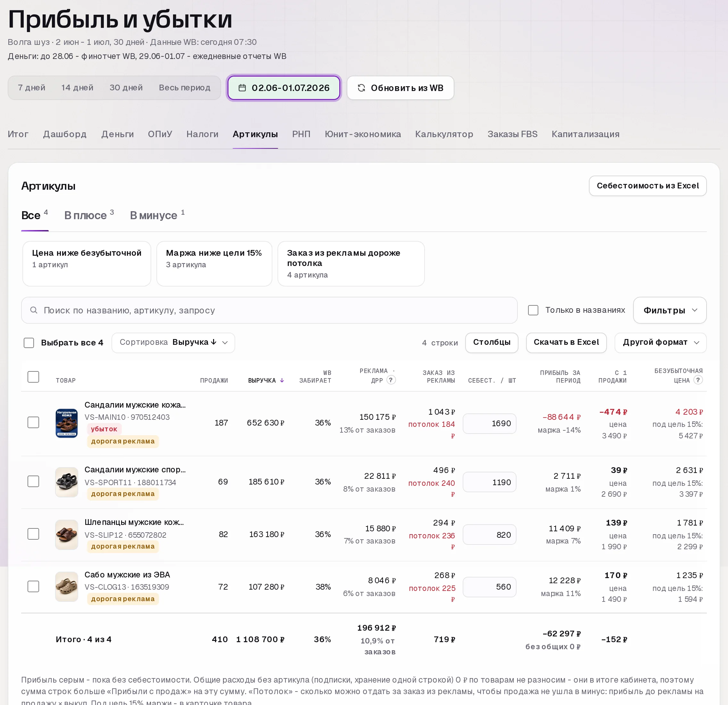Edit the cost field showing 1690
This screenshot has width=728, height=705.
click(490, 423)
